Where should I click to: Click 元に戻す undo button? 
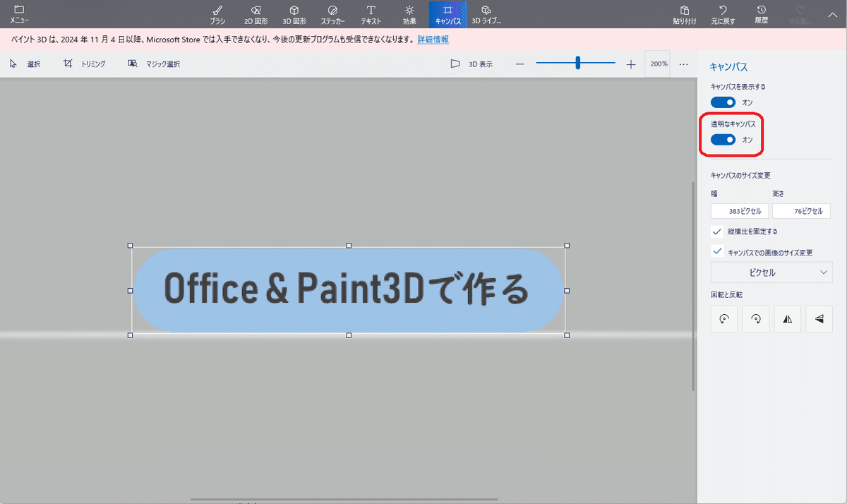point(723,14)
